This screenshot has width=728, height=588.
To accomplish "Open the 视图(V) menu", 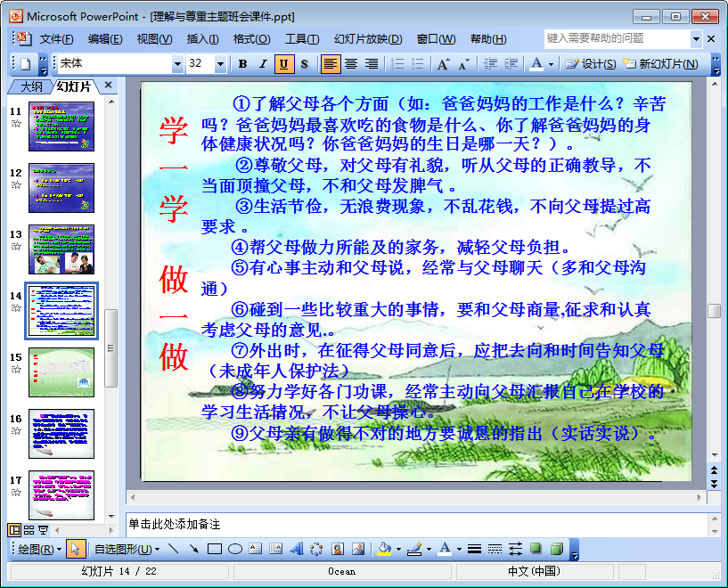I will [x=155, y=39].
